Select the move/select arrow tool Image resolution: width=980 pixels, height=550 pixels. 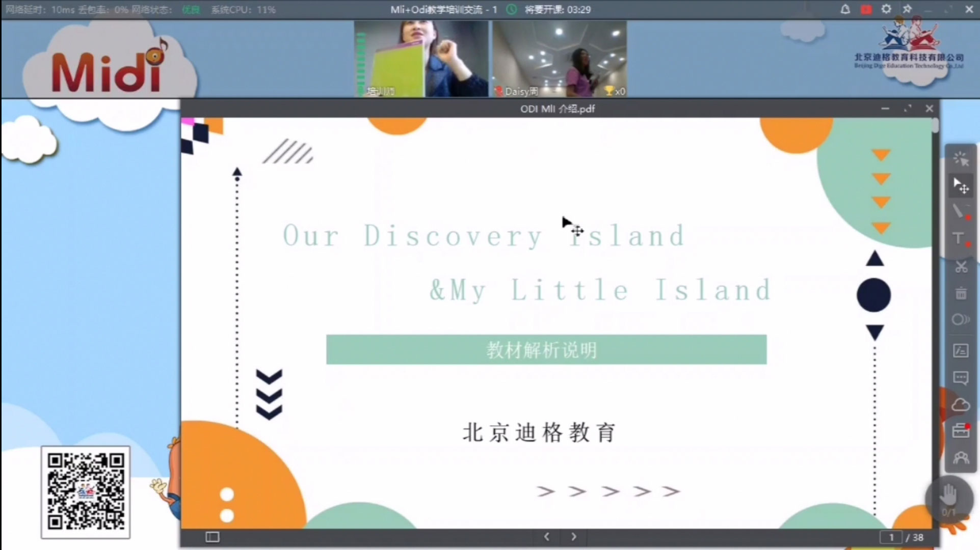961,186
